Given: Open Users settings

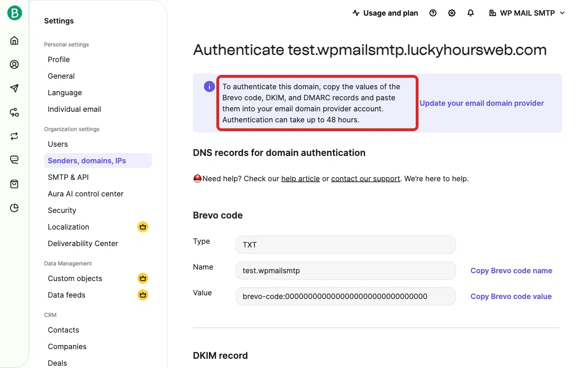Looking at the screenshot, I should coord(58,144).
